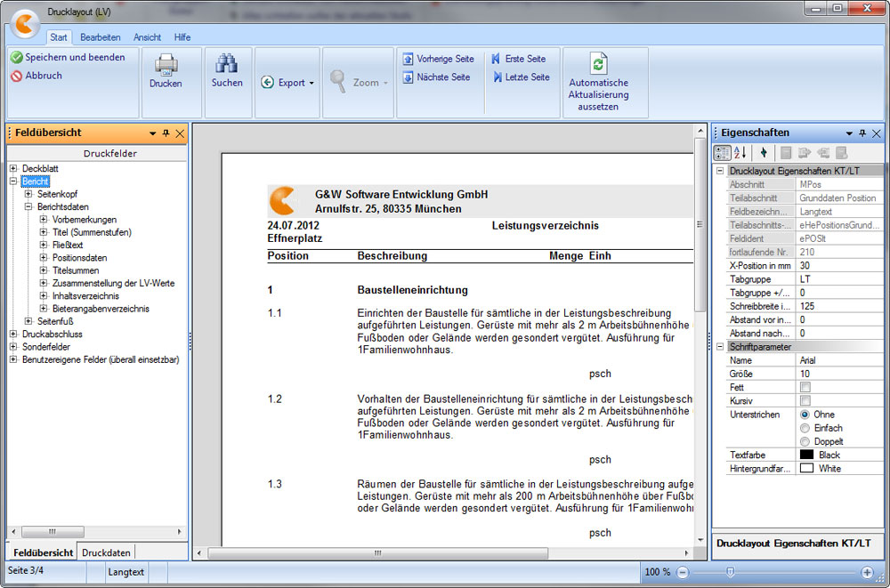Click the black Textfarbe color swatch
The height and width of the screenshot is (588, 890).
coord(806,455)
